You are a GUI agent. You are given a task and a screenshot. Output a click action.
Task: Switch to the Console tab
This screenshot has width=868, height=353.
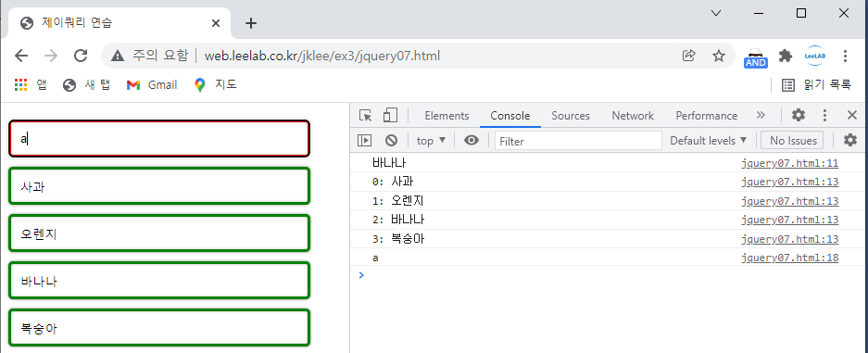coord(510,116)
